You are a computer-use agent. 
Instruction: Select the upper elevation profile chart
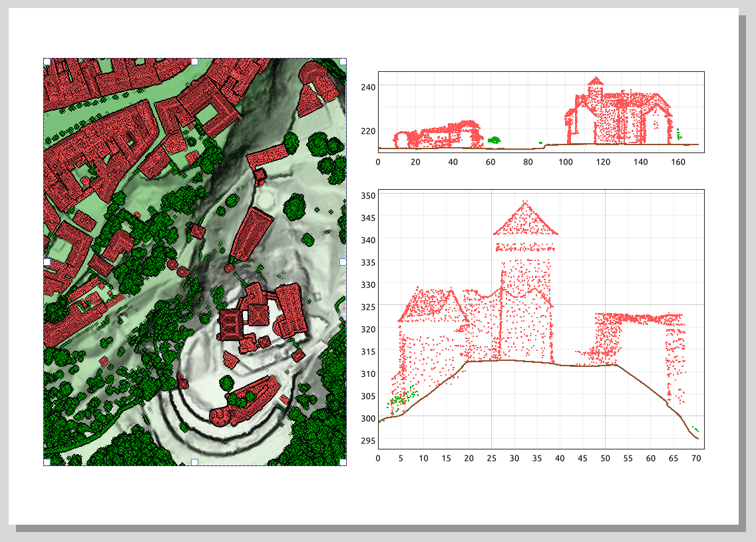pos(540,112)
